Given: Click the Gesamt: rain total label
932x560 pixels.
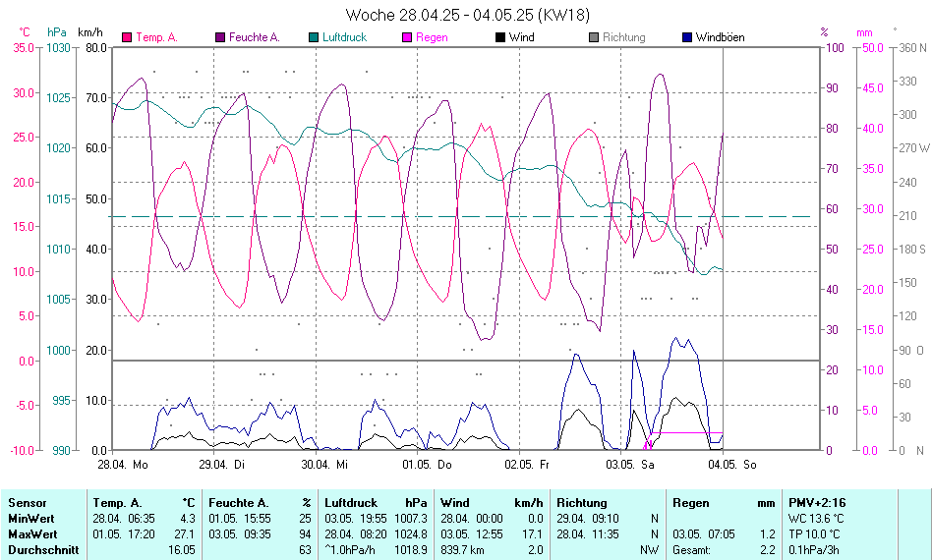Looking at the screenshot, I should tap(691, 550).
